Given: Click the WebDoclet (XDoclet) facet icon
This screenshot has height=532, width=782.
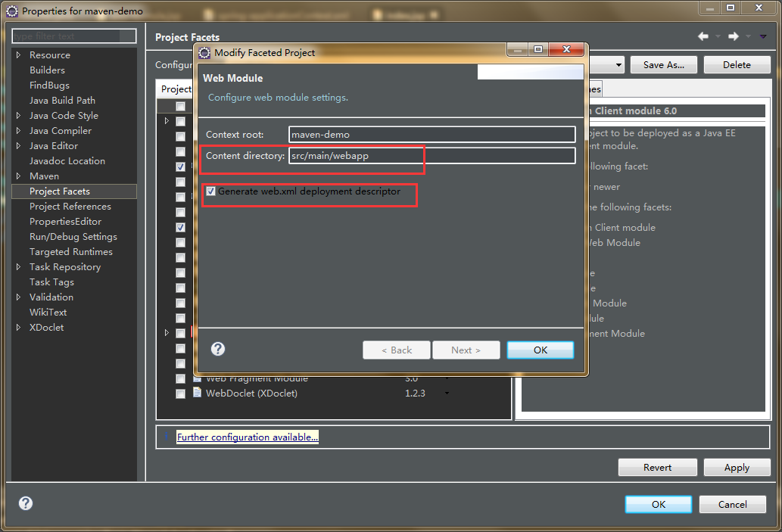Looking at the screenshot, I should coord(198,393).
